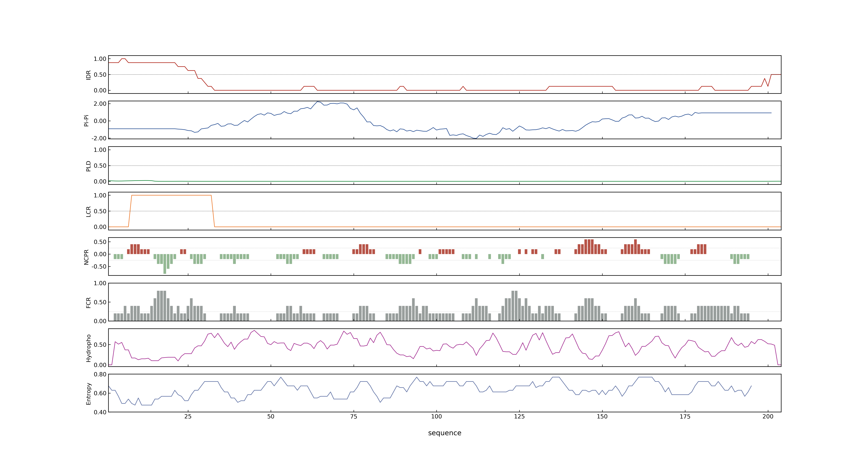Click the x-axis tick label 200
This screenshot has height=463, width=868.
(768, 416)
